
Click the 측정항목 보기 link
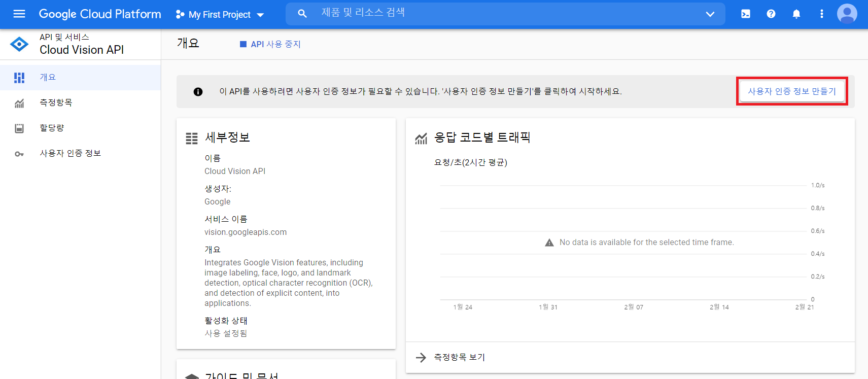(x=460, y=357)
